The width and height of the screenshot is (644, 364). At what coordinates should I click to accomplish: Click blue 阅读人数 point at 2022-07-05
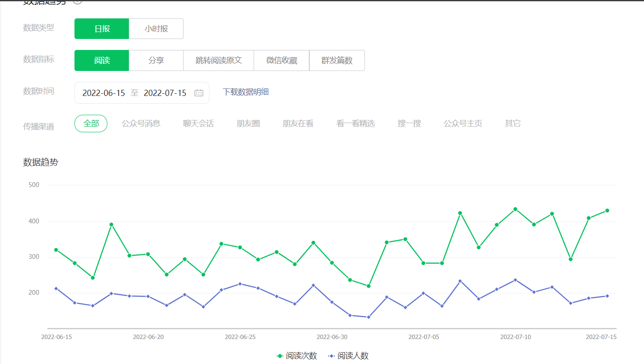pyautogui.click(x=424, y=293)
